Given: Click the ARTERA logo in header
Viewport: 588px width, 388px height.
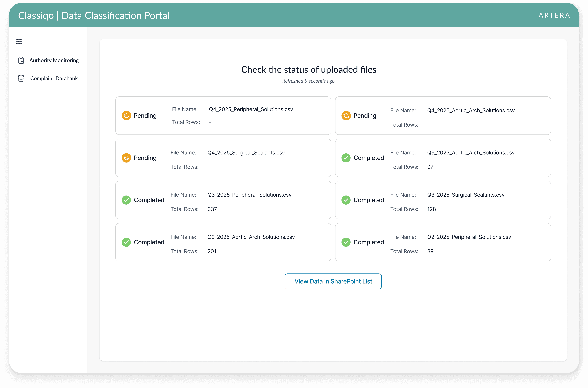Looking at the screenshot, I should click(x=554, y=15).
